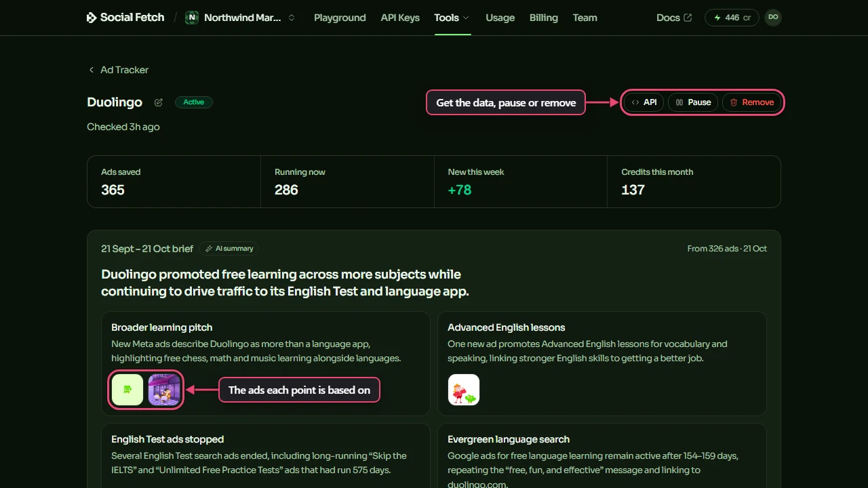Screen dimensions: 868x488
Task: Click the 446 cr credits indicator
Action: pos(732,18)
